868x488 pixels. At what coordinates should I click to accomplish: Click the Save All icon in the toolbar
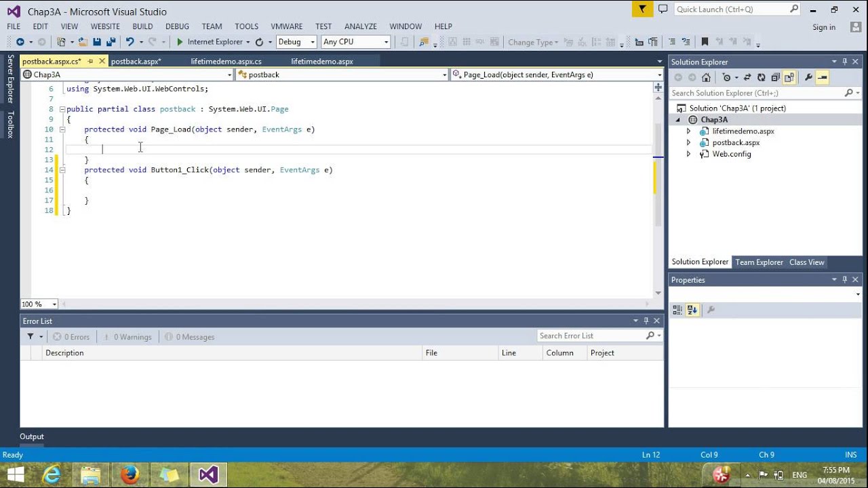click(110, 42)
